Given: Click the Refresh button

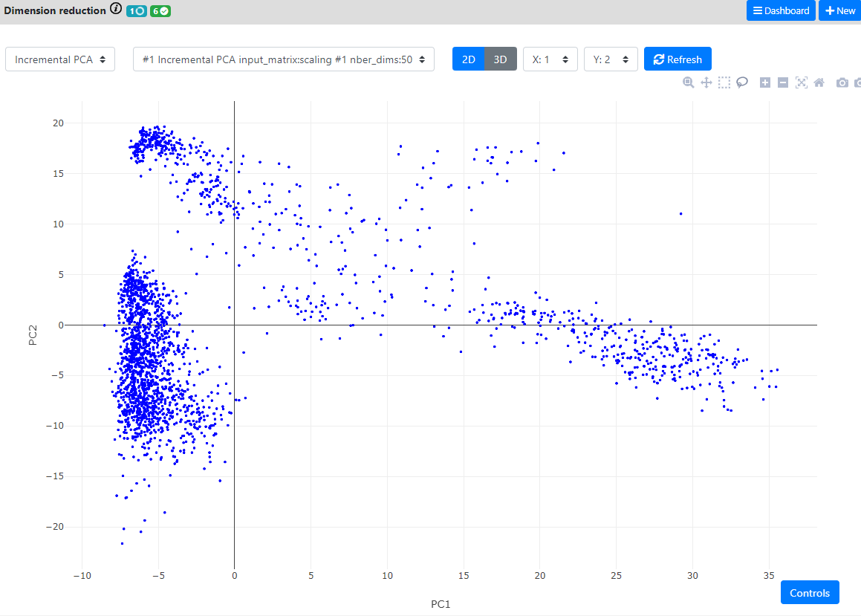Looking at the screenshot, I should (678, 59).
